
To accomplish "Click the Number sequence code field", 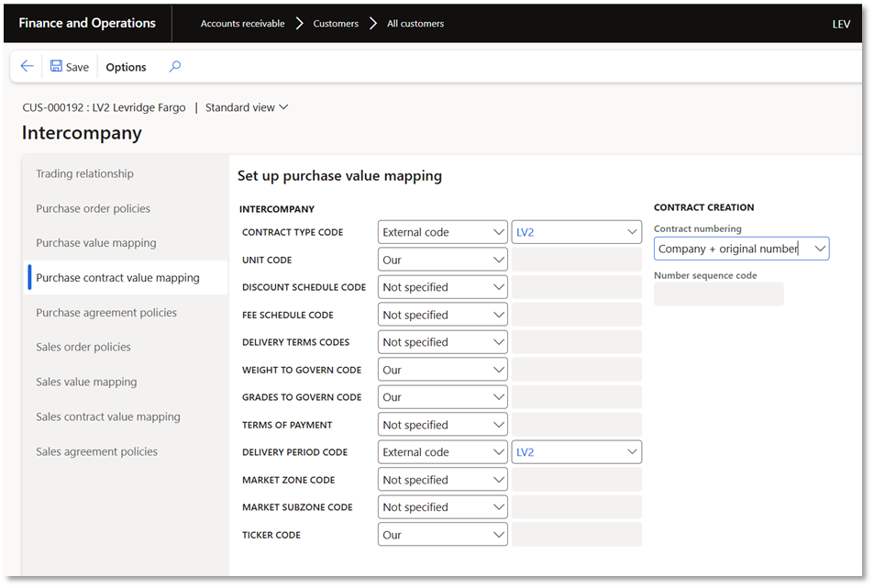I will pos(718,294).
